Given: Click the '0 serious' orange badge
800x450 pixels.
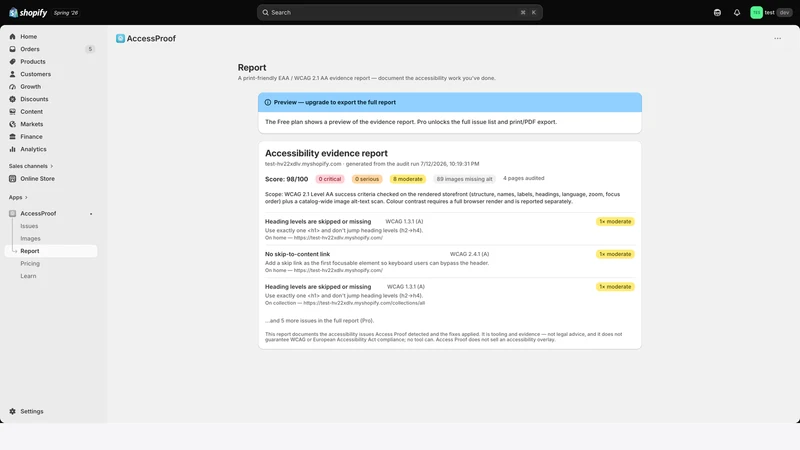Looking at the screenshot, I should click(x=367, y=179).
